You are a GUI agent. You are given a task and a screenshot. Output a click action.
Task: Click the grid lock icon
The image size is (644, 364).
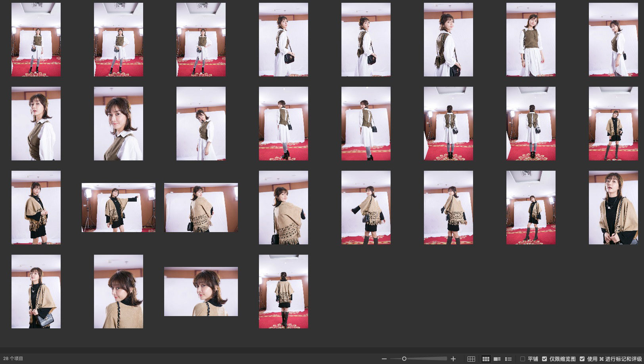471,359
